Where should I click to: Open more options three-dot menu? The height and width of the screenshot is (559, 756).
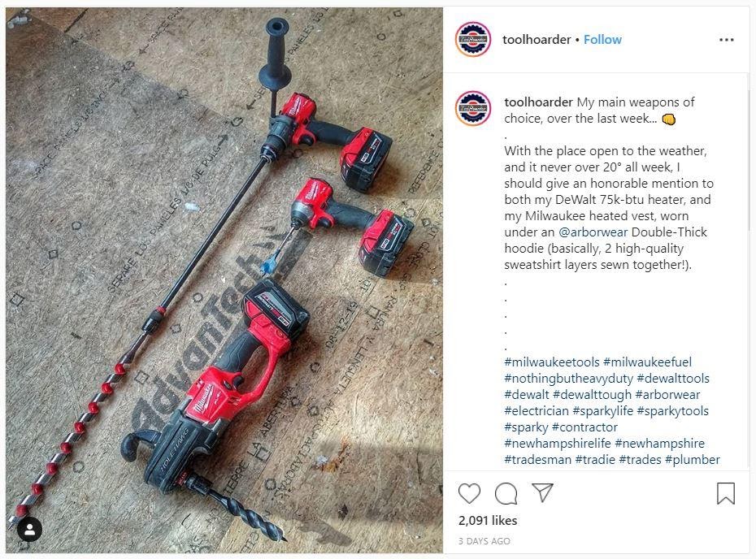click(x=726, y=40)
